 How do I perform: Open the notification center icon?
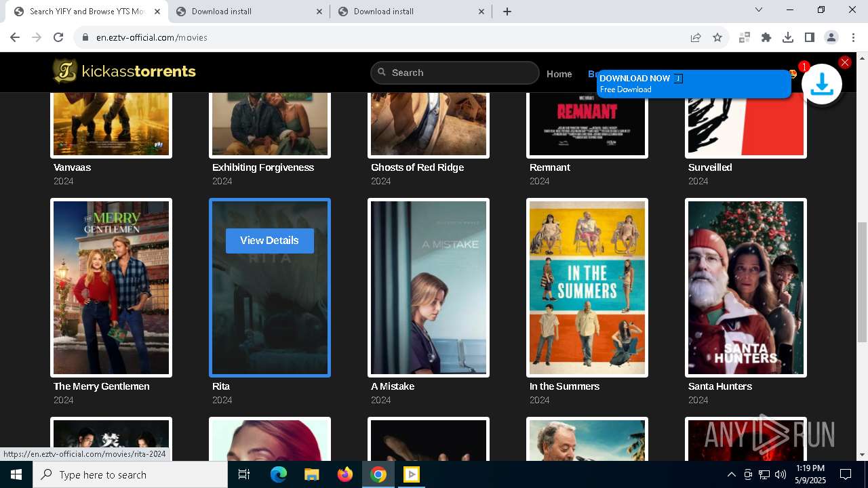coord(846,474)
